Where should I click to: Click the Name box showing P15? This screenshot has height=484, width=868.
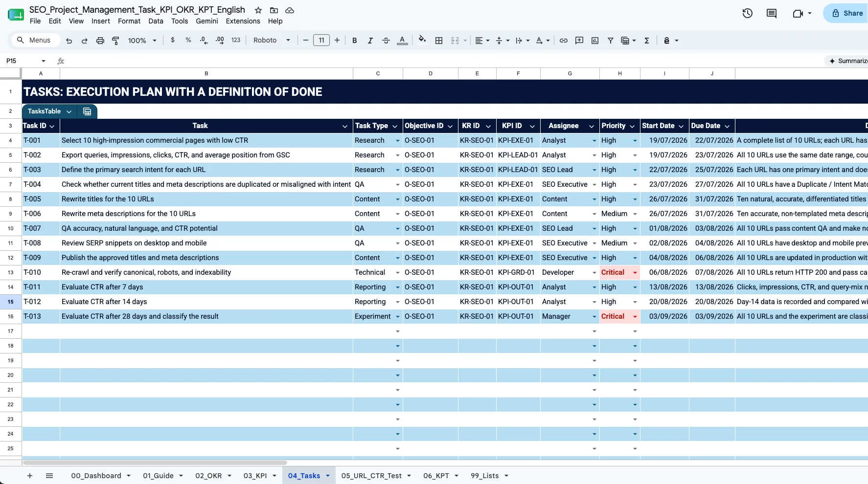tap(26, 61)
